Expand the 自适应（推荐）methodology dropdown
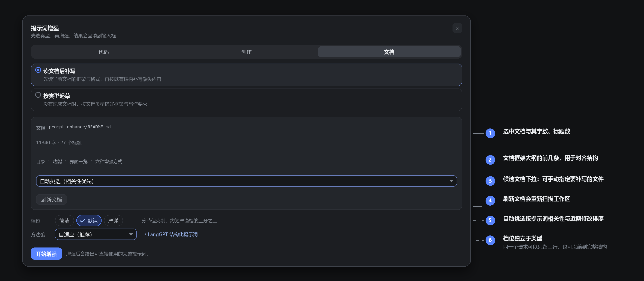This screenshot has height=281, width=644. tap(96, 234)
